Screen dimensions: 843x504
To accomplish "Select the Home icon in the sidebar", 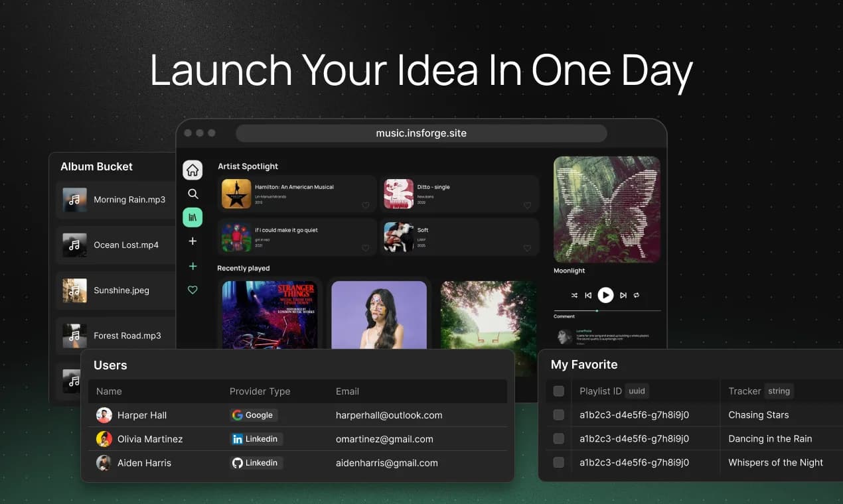I will pyautogui.click(x=192, y=170).
